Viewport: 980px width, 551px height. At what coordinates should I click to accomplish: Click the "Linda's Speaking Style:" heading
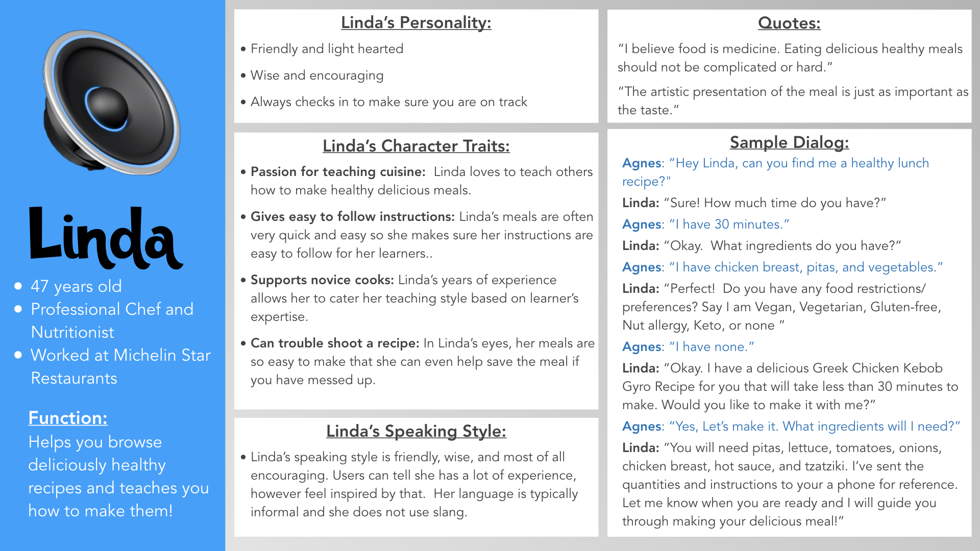click(416, 432)
